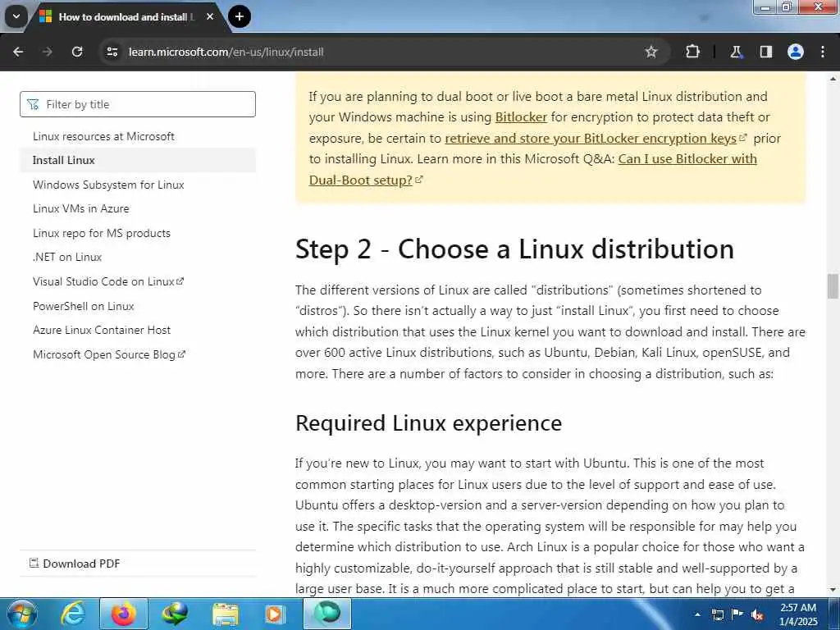The width and height of the screenshot is (840, 630).
Task: Open media player taskbar icon
Action: 274,614
